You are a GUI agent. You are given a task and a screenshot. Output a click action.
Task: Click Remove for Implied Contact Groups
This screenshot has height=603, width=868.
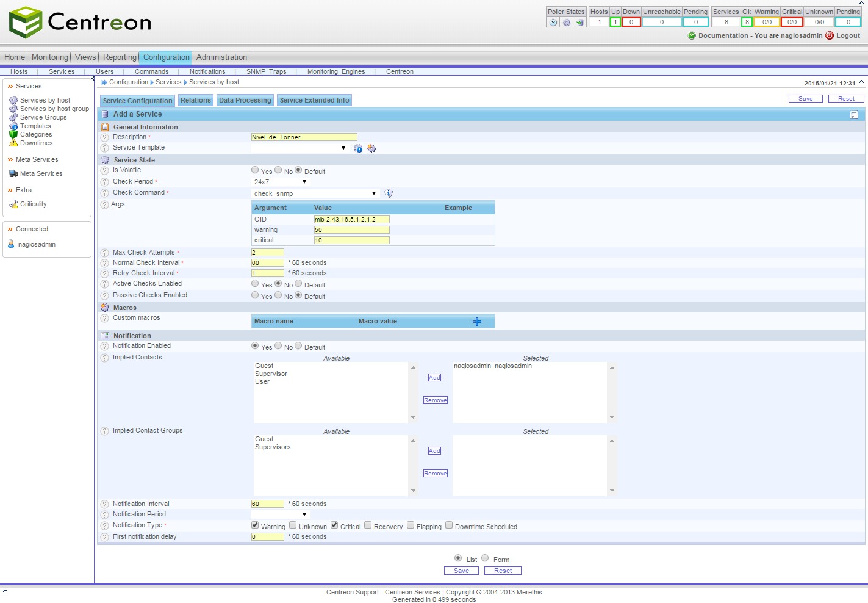(436, 474)
